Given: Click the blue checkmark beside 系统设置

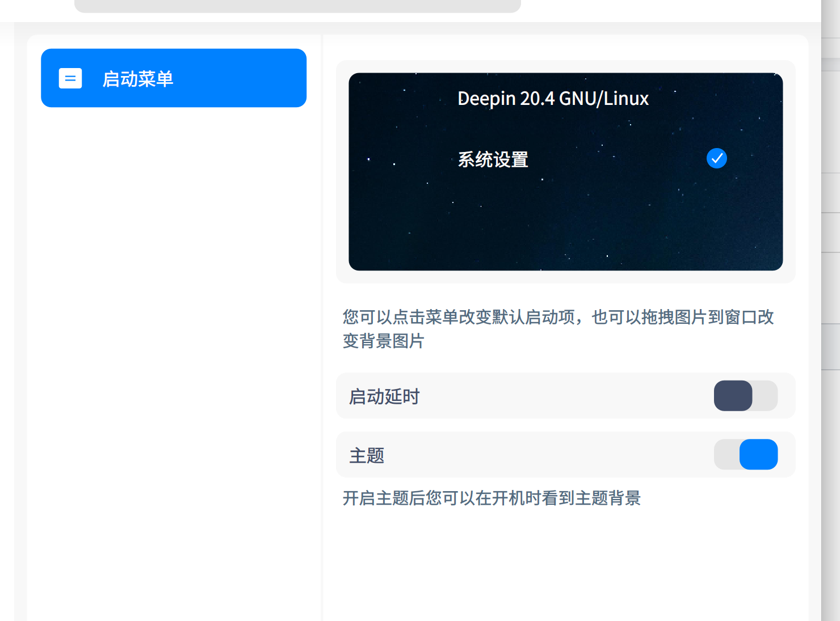Looking at the screenshot, I should [x=717, y=158].
